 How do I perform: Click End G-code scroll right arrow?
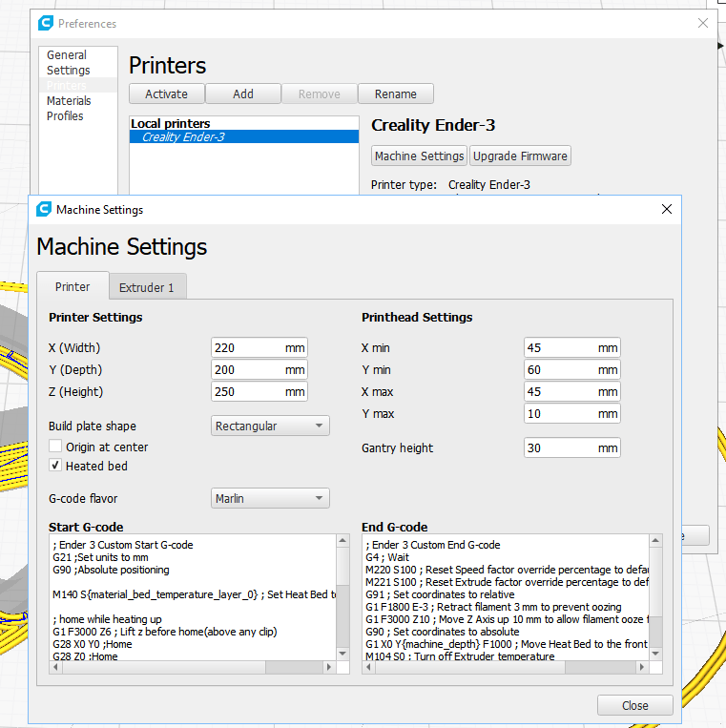[642, 667]
